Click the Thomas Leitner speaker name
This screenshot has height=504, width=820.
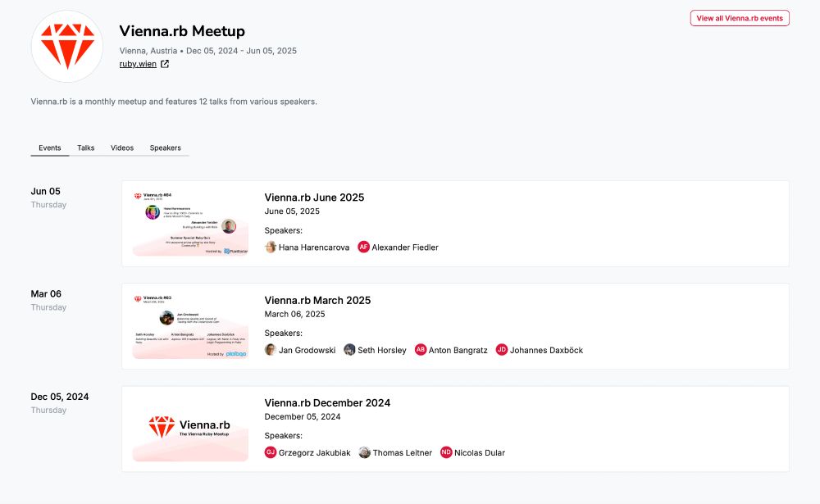tap(402, 452)
